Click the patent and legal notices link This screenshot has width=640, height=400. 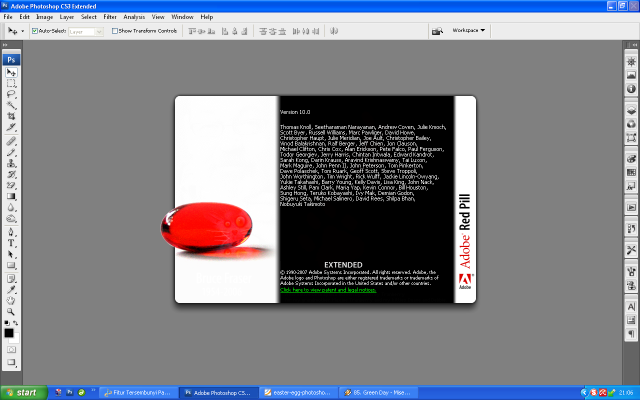point(328,290)
